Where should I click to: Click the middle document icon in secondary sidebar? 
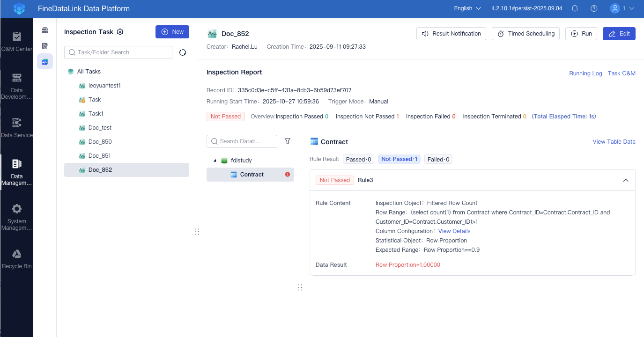point(45,46)
